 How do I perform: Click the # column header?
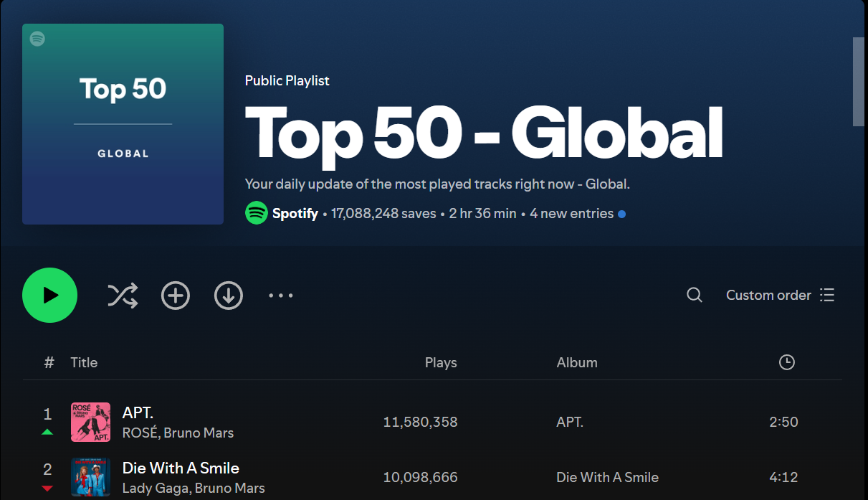click(48, 362)
